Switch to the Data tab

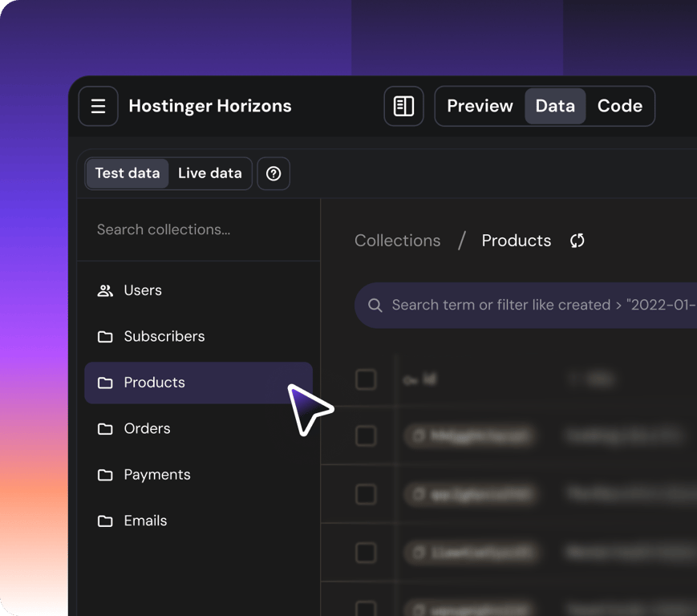click(555, 106)
